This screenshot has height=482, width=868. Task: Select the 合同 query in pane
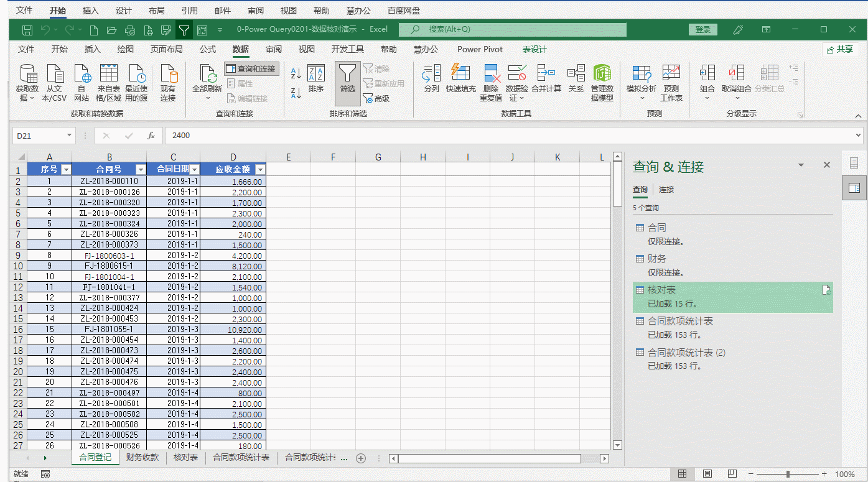tap(732, 234)
